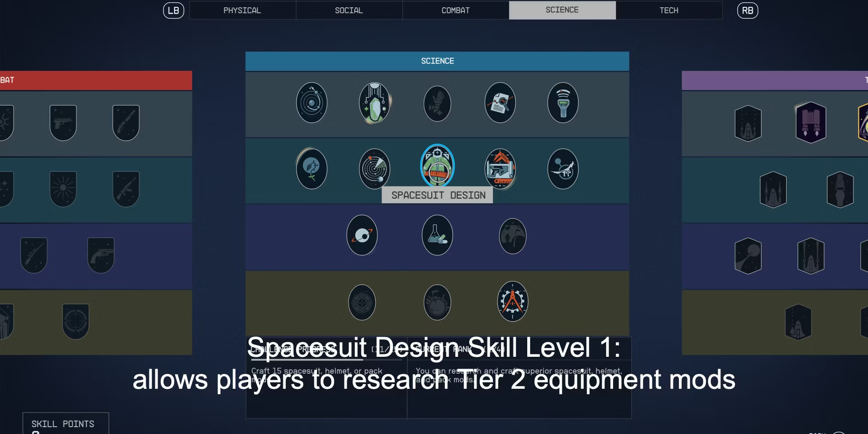
Task: Select the Weapon Engineering skill icon
Action: tap(500, 169)
